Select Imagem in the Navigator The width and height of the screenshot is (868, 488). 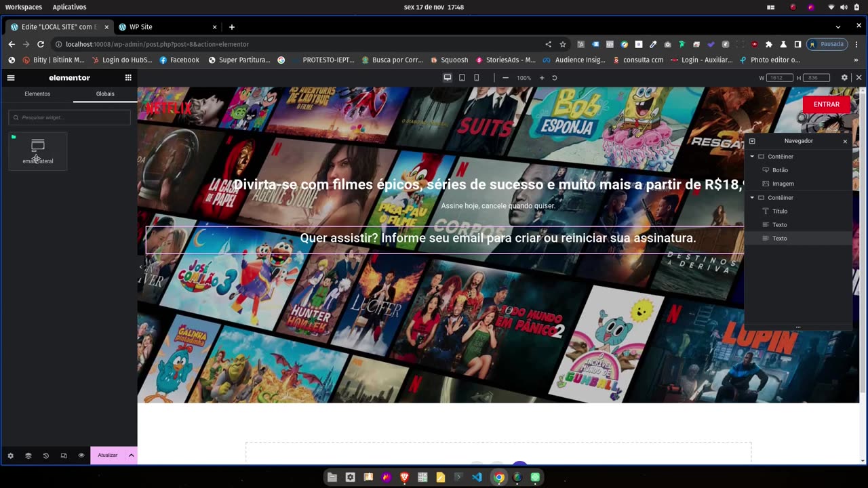pos(783,184)
